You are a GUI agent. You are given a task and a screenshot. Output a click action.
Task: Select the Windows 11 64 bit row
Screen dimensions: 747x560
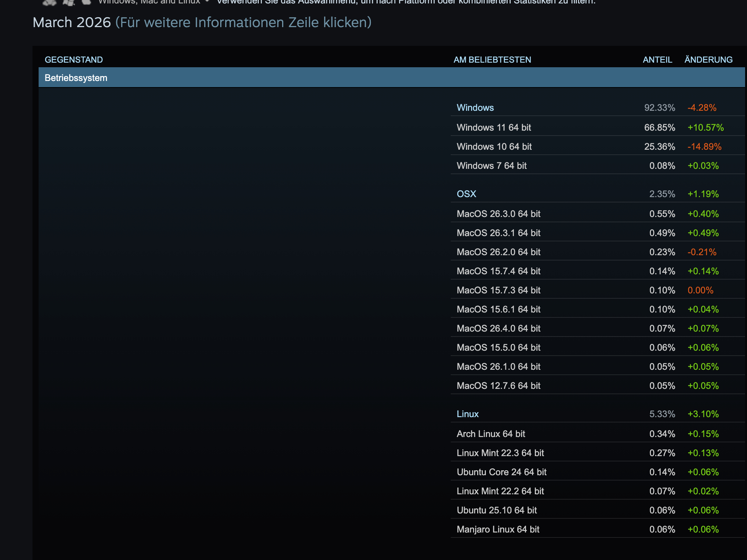(494, 128)
